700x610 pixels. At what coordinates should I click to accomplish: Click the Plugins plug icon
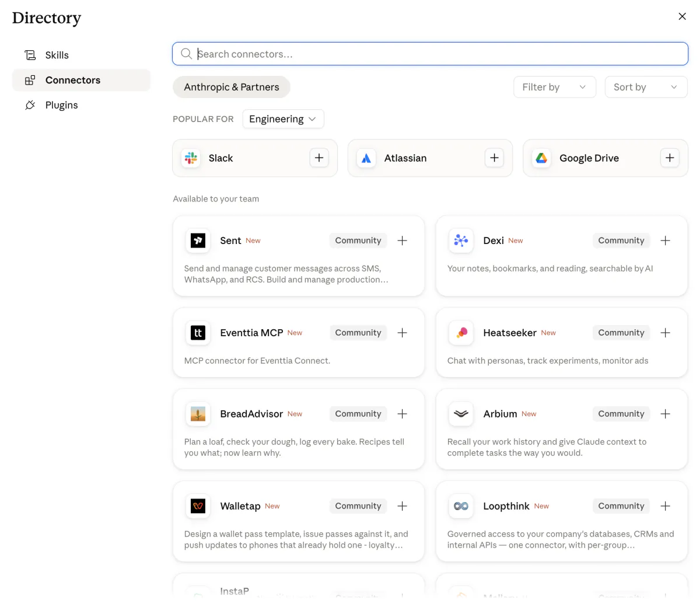[x=30, y=105]
